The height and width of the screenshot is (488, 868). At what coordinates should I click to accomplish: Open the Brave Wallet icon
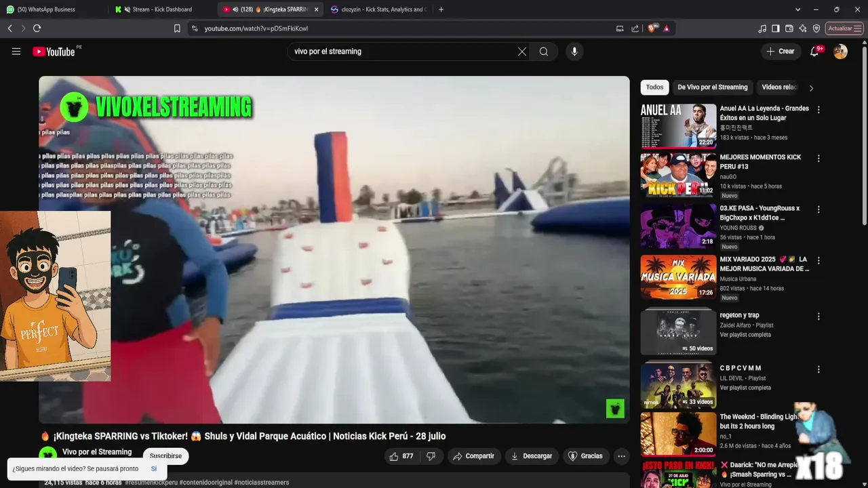(789, 28)
